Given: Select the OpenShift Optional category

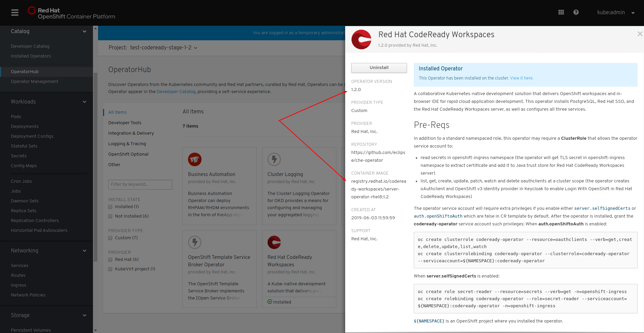Looking at the screenshot, I should pyautogui.click(x=128, y=154).
